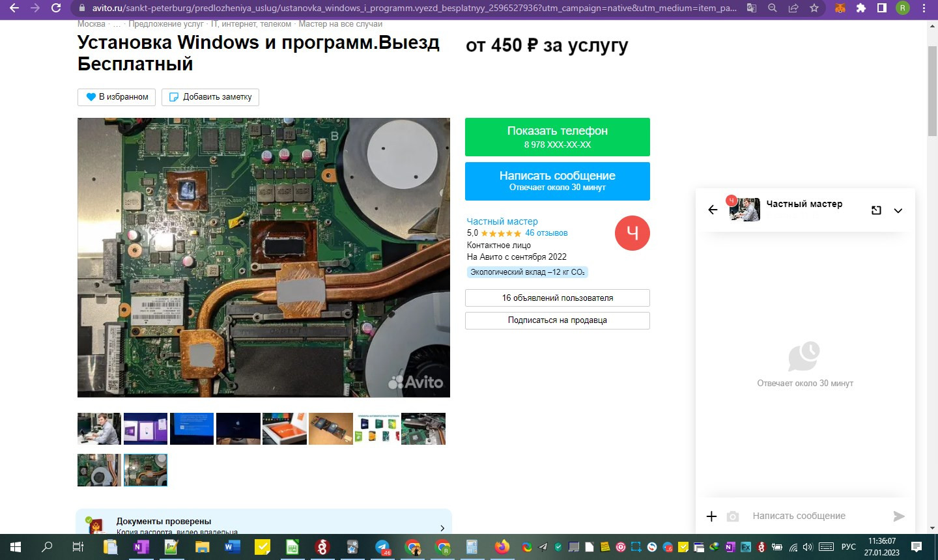This screenshot has height=560, width=938.
Task: Select the software icons collage thumbnail
Action: click(x=377, y=428)
